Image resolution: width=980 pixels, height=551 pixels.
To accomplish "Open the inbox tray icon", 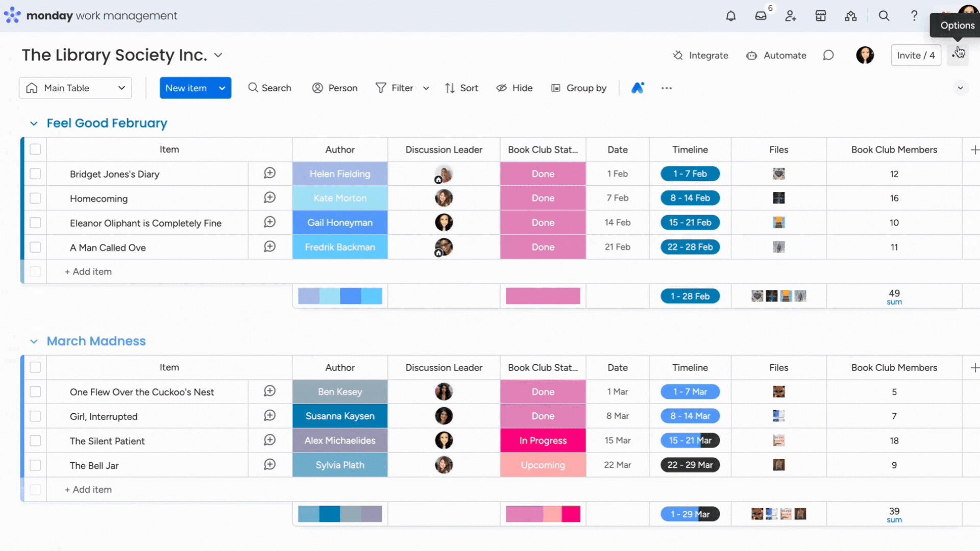I will click(x=761, y=16).
